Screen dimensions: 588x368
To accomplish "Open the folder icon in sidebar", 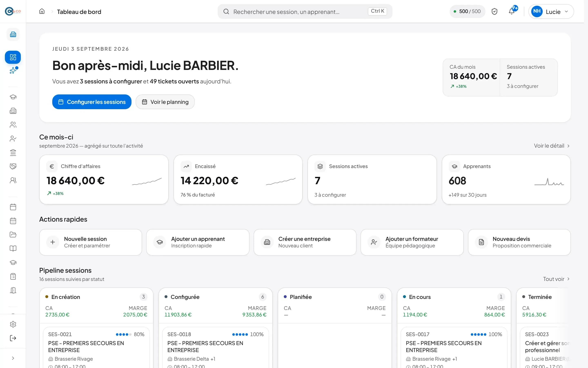I will [x=13, y=235].
